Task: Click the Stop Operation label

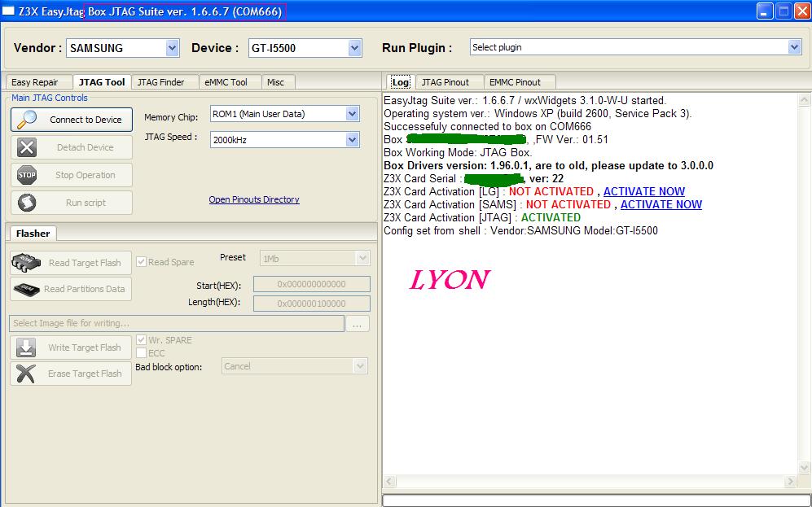Action: click(86, 175)
